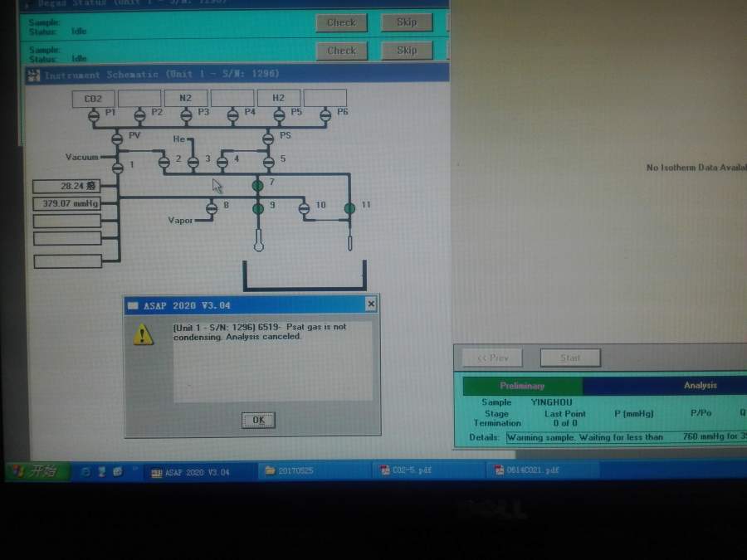Image resolution: width=747 pixels, height=560 pixels.
Task: Click the Start button in the analysis panel
Action: point(570,358)
